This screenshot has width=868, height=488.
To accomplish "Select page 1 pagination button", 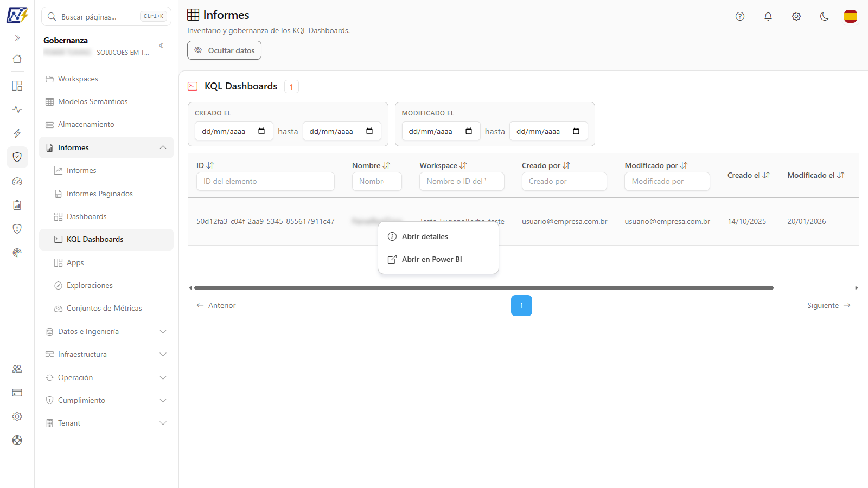I will pos(521,305).
